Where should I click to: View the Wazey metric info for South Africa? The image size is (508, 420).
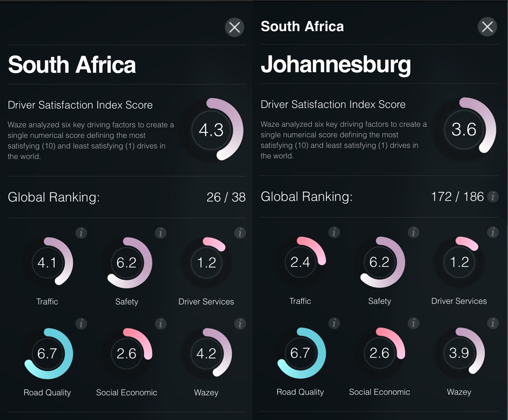pyautogui.click(x=240, y=324)
